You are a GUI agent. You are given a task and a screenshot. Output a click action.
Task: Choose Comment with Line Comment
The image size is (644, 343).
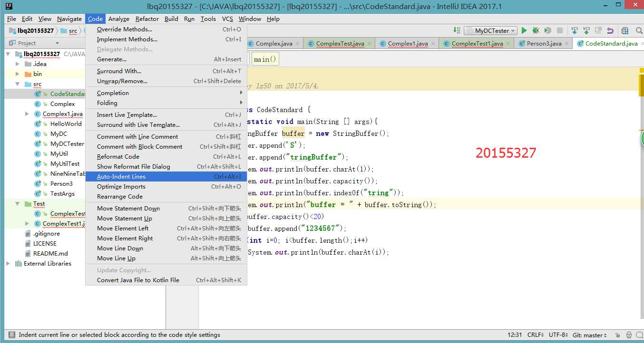[x=166, y=137]
